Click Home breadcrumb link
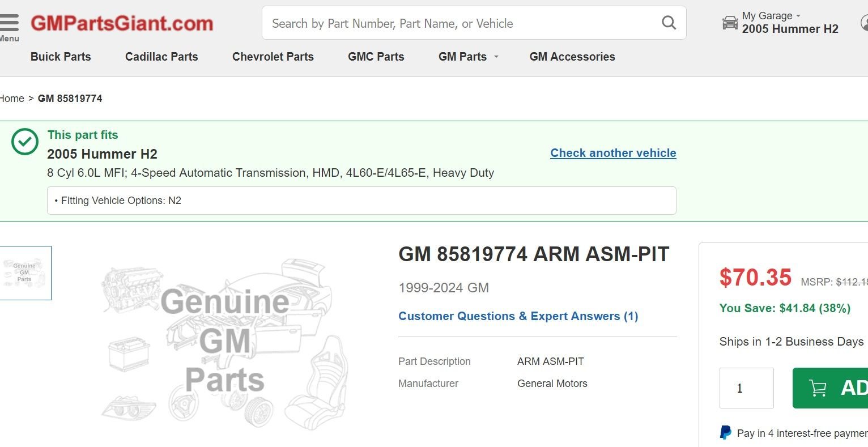 click(12, 99)
